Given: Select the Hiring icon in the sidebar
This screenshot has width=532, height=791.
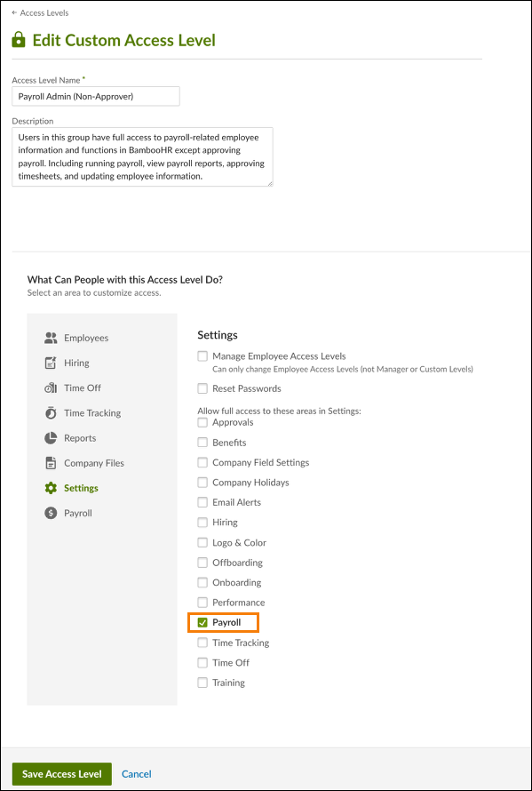Looking at the screenshot, I should click(51, 363).
